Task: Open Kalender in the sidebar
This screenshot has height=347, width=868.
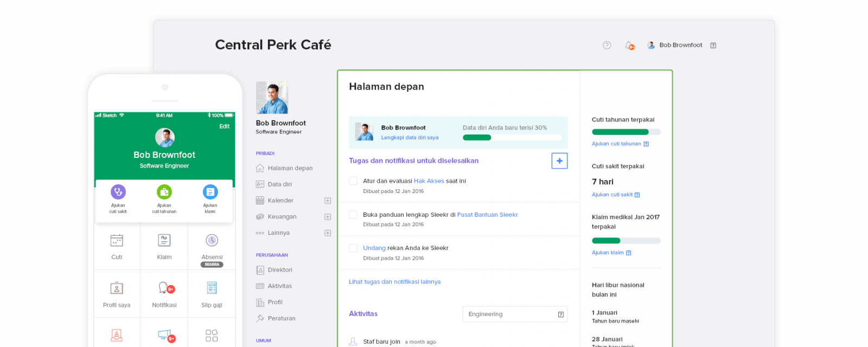Action: point(275,201)
